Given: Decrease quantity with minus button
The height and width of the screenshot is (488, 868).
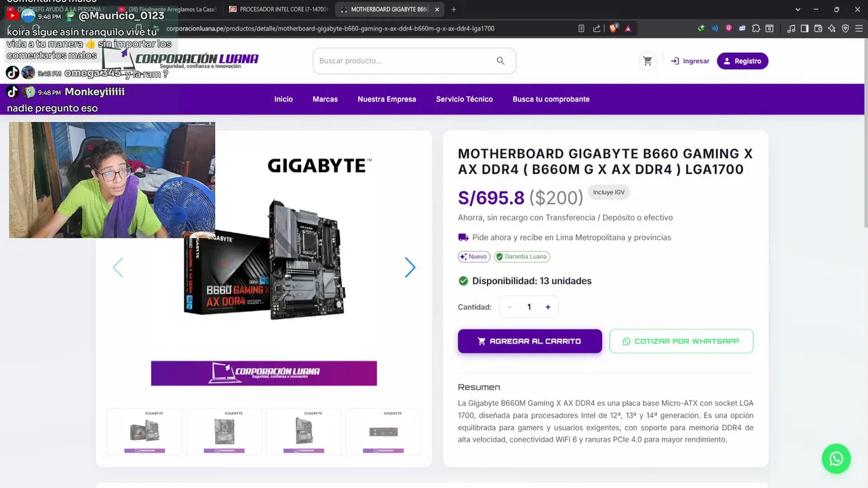Looking at the screenshot, I should point(509,307).
